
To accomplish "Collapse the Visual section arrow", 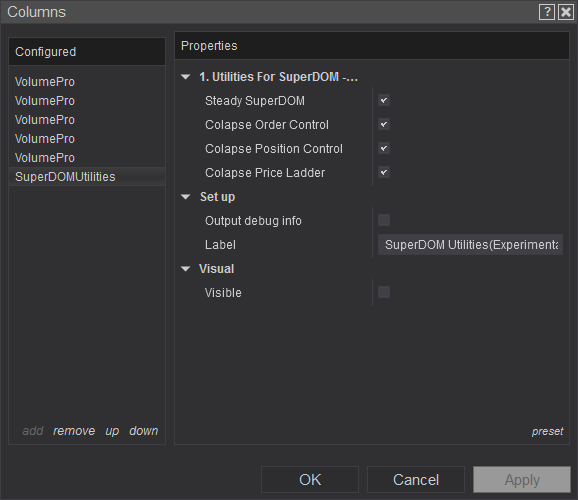I will (x=186, y=269).
